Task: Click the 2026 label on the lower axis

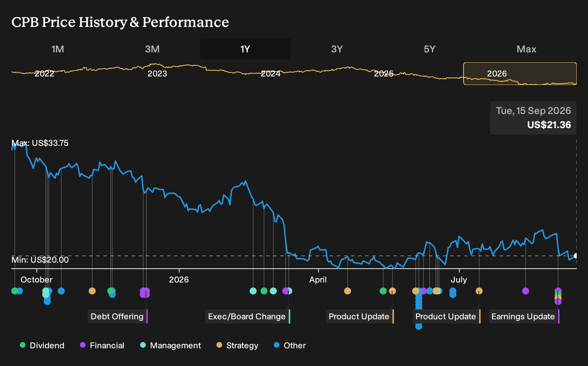Action: (x=179, y=280)
